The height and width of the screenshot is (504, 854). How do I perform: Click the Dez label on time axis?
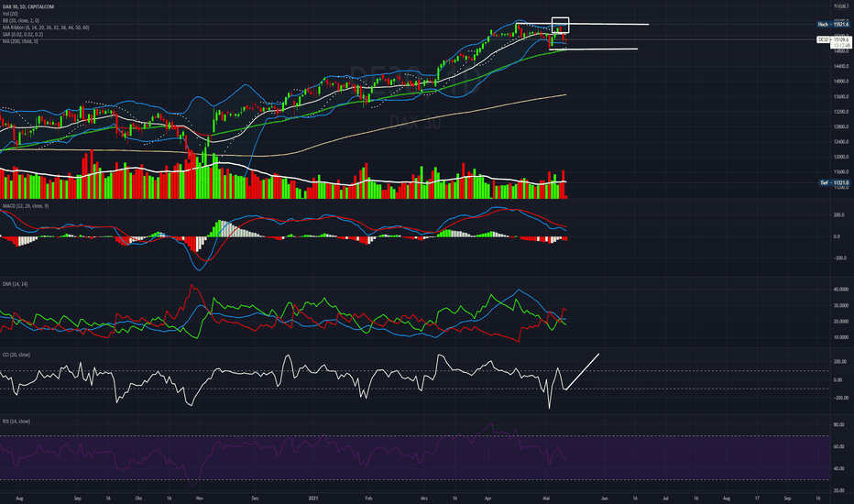point(255,498)
